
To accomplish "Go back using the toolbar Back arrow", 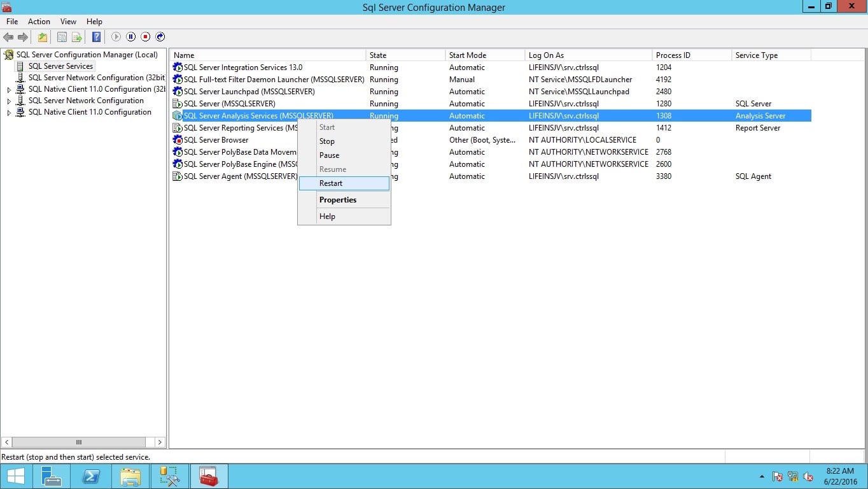I will coord(8,37).
